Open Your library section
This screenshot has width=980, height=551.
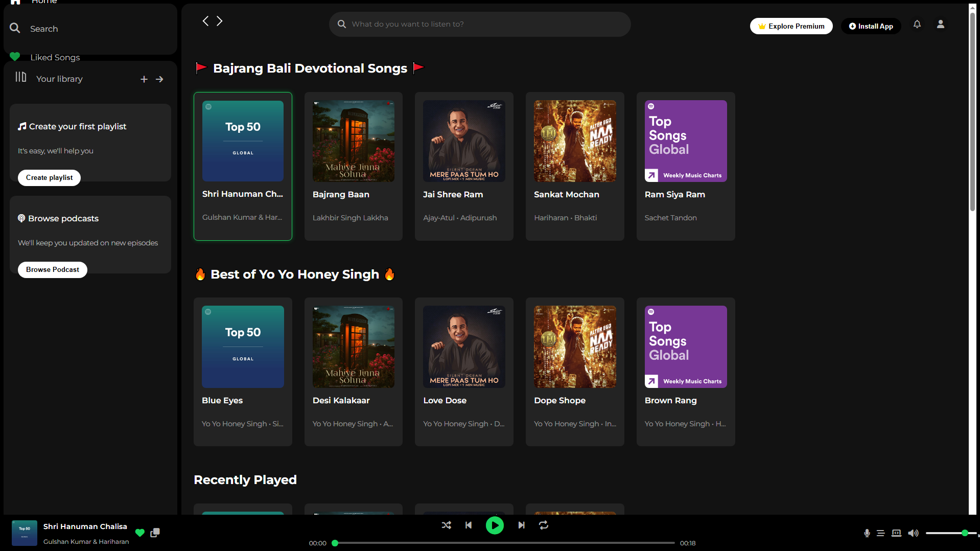59,79
